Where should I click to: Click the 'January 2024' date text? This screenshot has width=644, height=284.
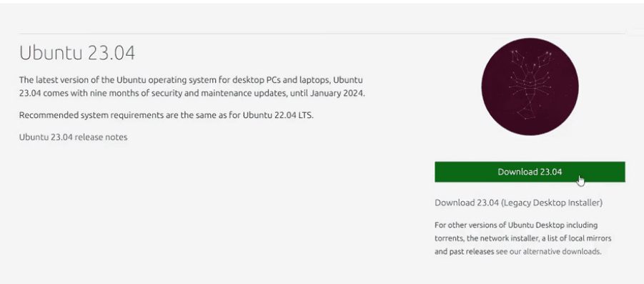click(x=337, y=93)
